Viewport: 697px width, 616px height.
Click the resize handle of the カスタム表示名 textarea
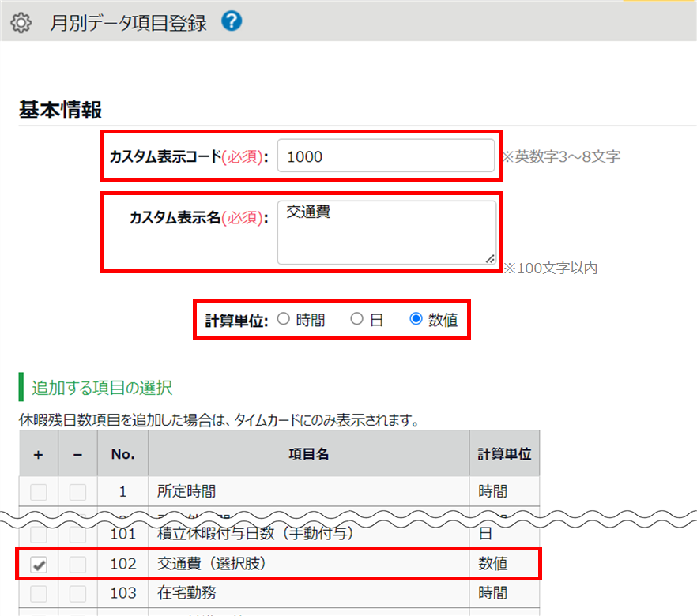coord(490,257)
